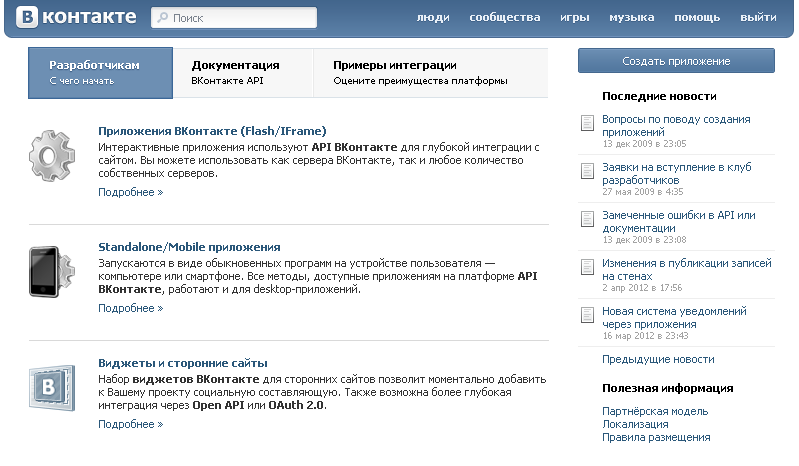This screenshot has width=799, height=466.
Task: Open музыка in top navigation
Action: click(632, 17)
